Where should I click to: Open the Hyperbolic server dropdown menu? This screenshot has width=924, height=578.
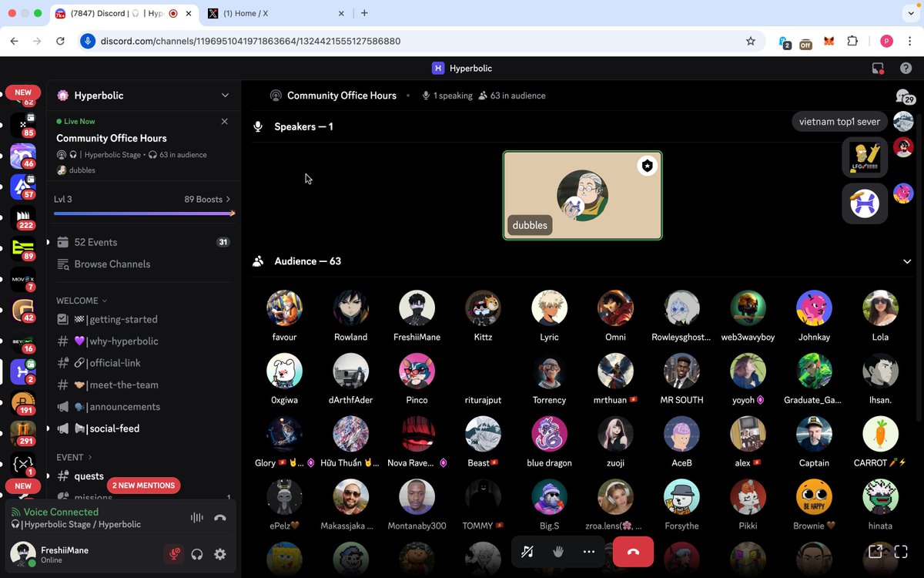click(225, 96)
